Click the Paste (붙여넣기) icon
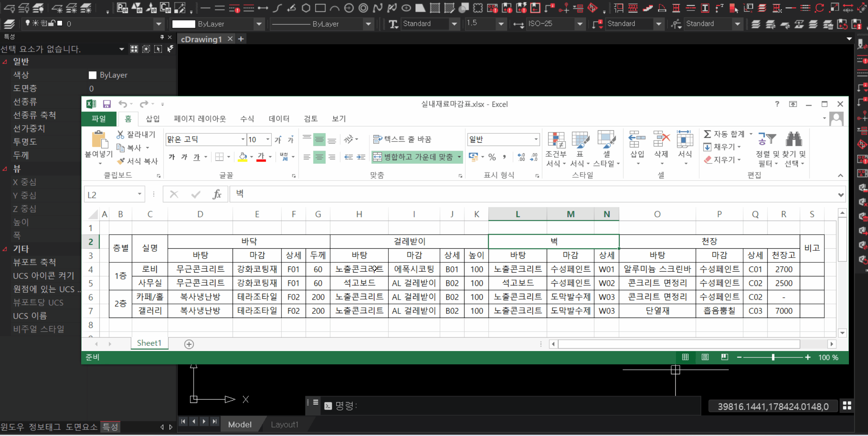The height and width of the screenshot is (436, 868). pyautogui.click(x=99, y=140)
